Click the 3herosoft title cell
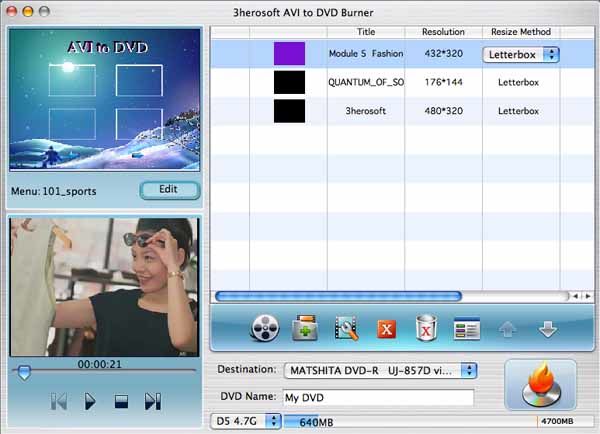Image resolution: width=600 pixels, height=434 pixels. [x=366, y=111]
